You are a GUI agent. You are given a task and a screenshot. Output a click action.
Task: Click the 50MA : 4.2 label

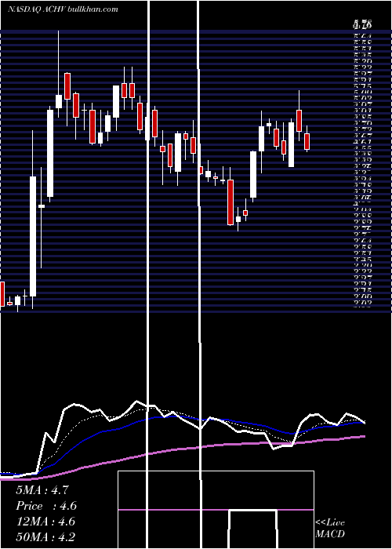click(45, 536)
